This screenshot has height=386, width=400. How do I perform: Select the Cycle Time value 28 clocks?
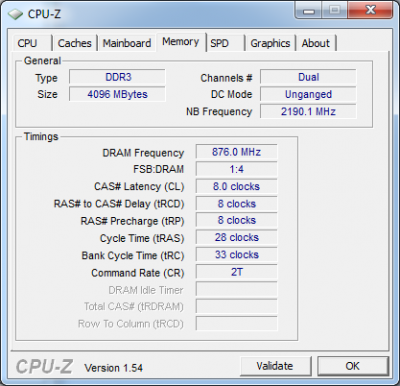[236, 238]
